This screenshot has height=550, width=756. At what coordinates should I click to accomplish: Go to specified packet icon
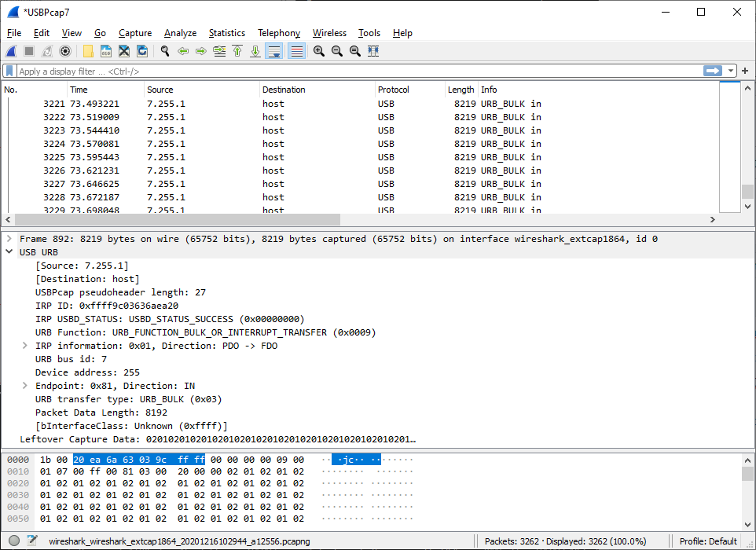point(219,51)
